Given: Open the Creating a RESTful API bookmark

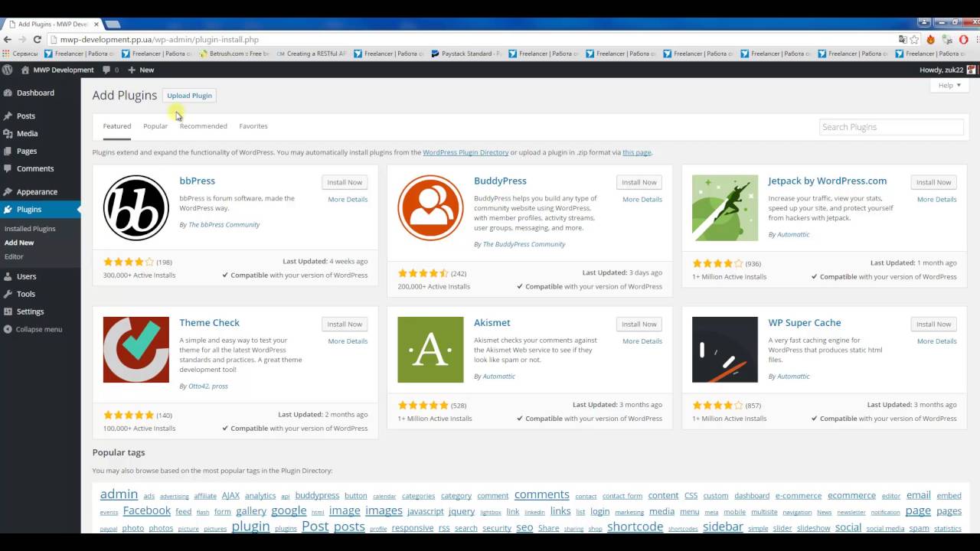Looking at the screenshot, I should point(311,54).
